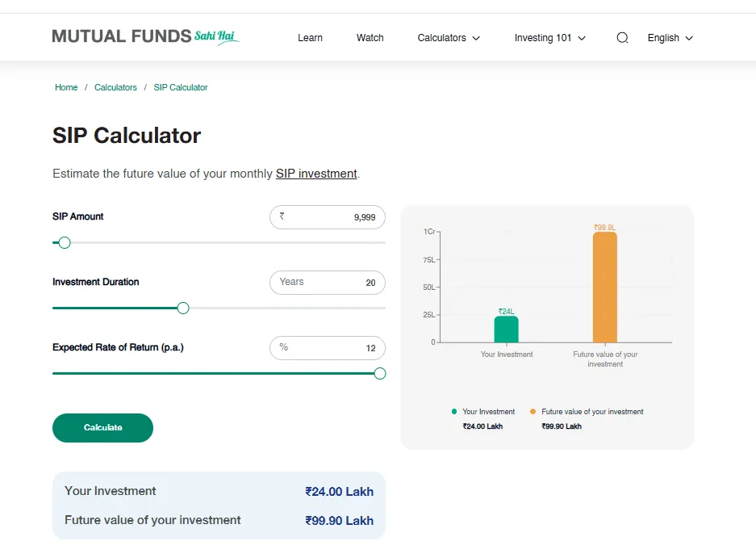Click the 50L axis label on chart
This screenshot has height=558, width=756.
429,287
